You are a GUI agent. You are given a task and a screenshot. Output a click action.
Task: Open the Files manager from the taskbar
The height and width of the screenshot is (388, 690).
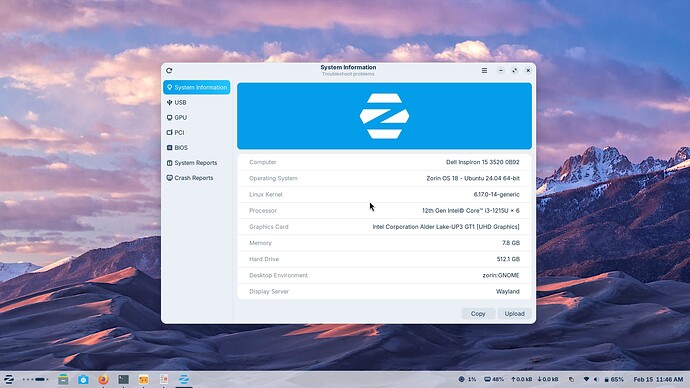[x=63, y=379]
